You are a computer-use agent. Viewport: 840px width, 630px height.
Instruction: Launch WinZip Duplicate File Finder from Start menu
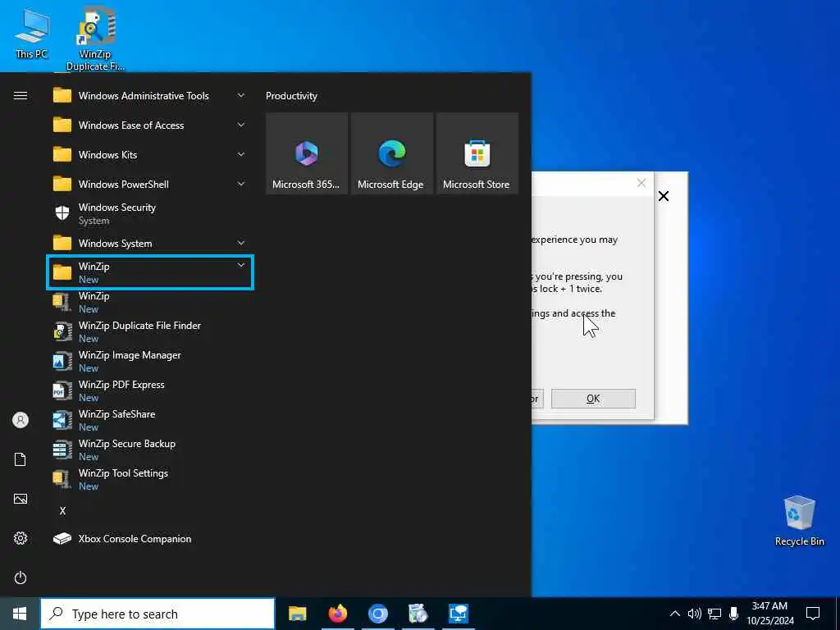point(150,331)
